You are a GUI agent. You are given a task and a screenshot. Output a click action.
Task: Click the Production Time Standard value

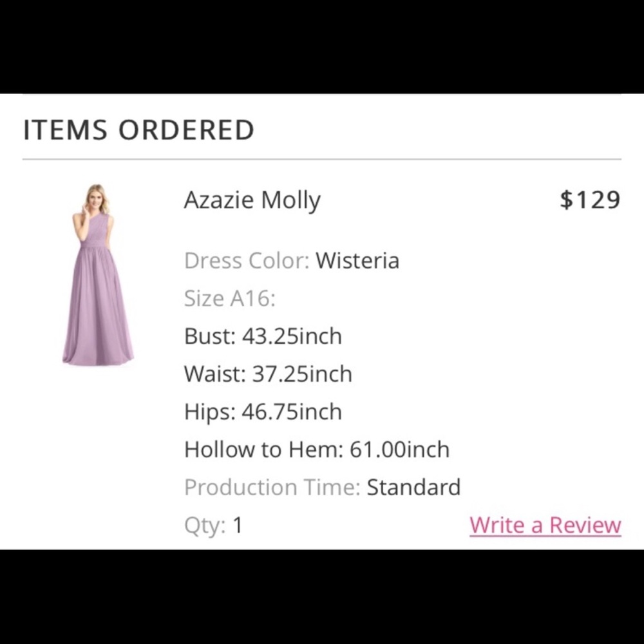click(413, 488)
